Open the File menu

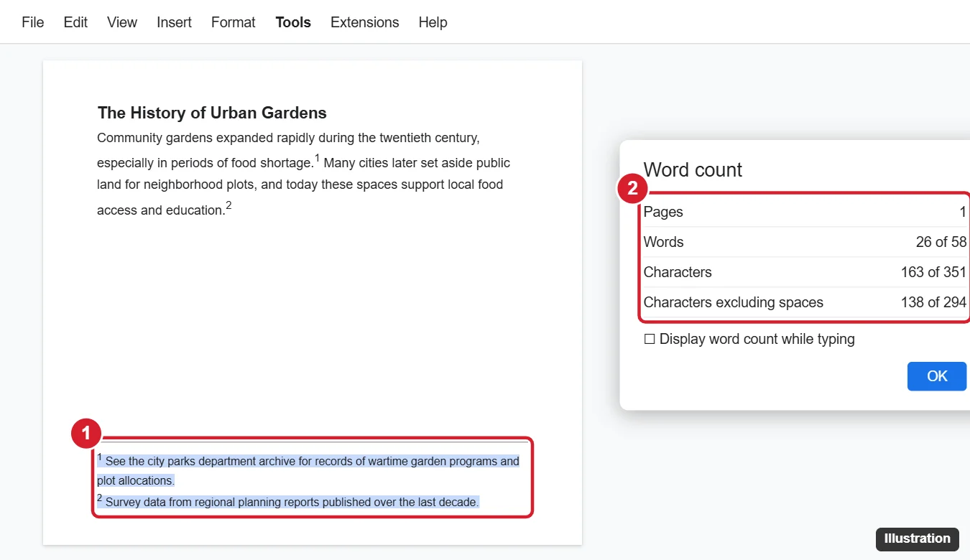pyautogui.click(x=33, y=22)
